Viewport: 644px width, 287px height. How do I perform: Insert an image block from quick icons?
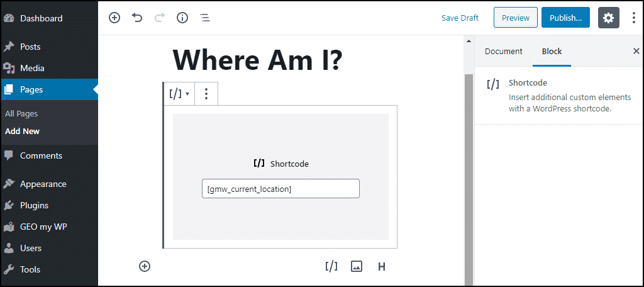coord(357,266)
